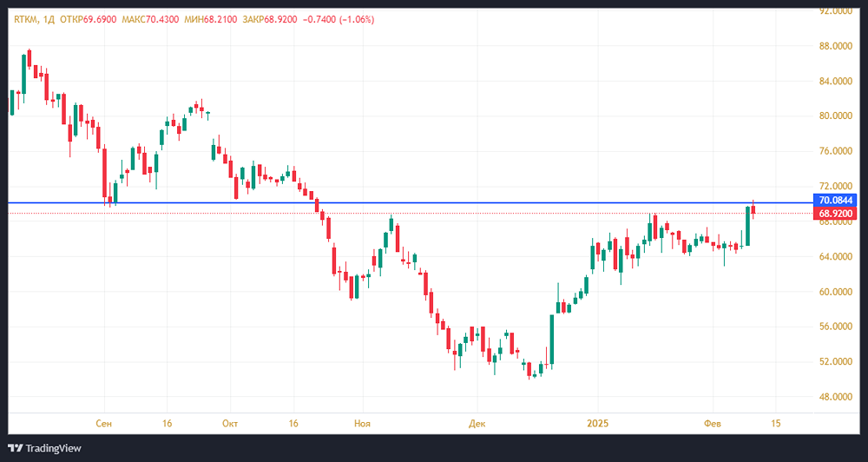Image resolution: width=868 pixels, height=462 pixels.
Task: Click the МАКС70.4300 high value
Action: tap(150, 19)
